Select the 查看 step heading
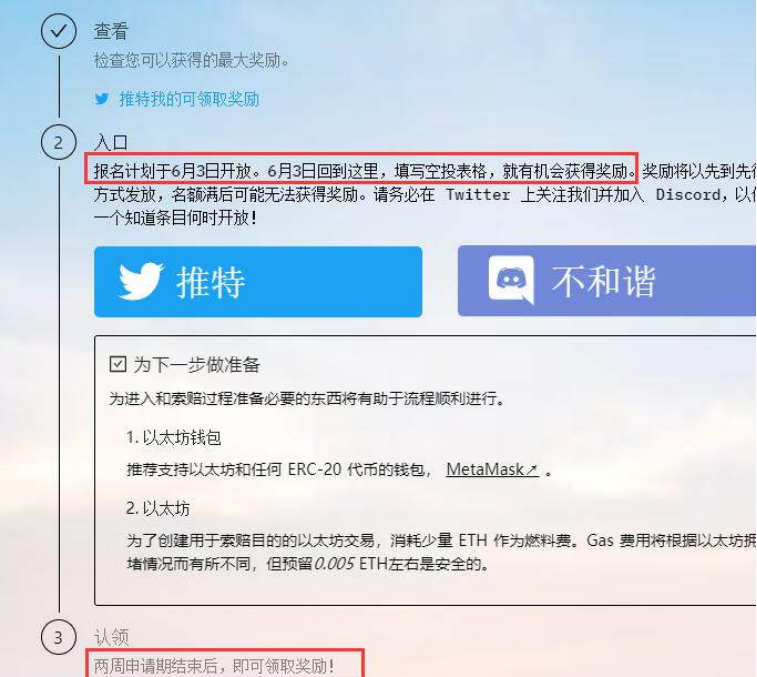Image resolution: width=757 pixels, height=677 pixels. pyautogui.click(x=111, y=32)
